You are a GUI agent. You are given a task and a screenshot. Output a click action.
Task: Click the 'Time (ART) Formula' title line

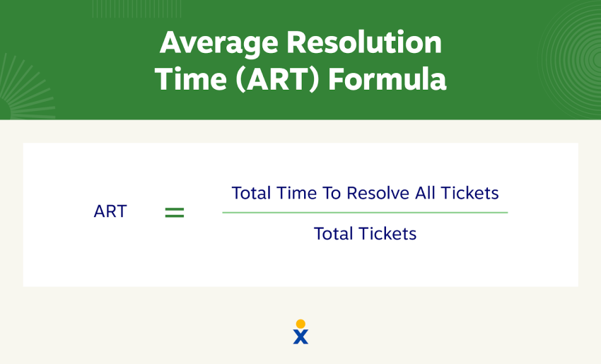[300, 79]
